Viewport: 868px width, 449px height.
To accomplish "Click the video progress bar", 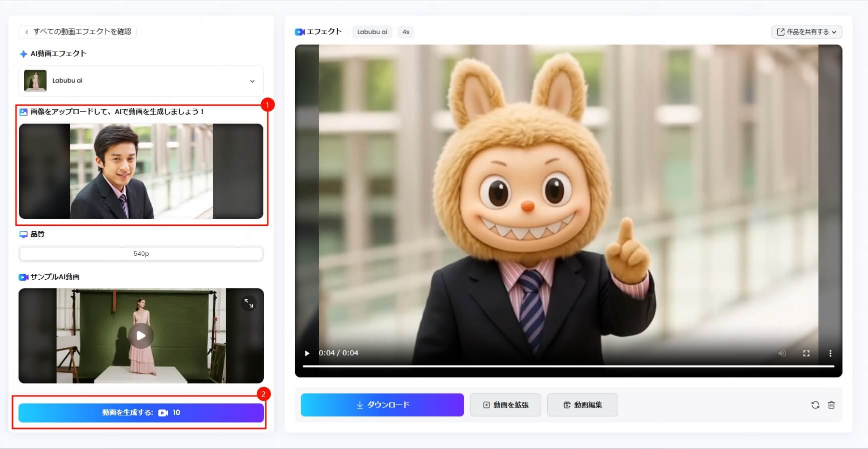I will [x=569, y=367].
